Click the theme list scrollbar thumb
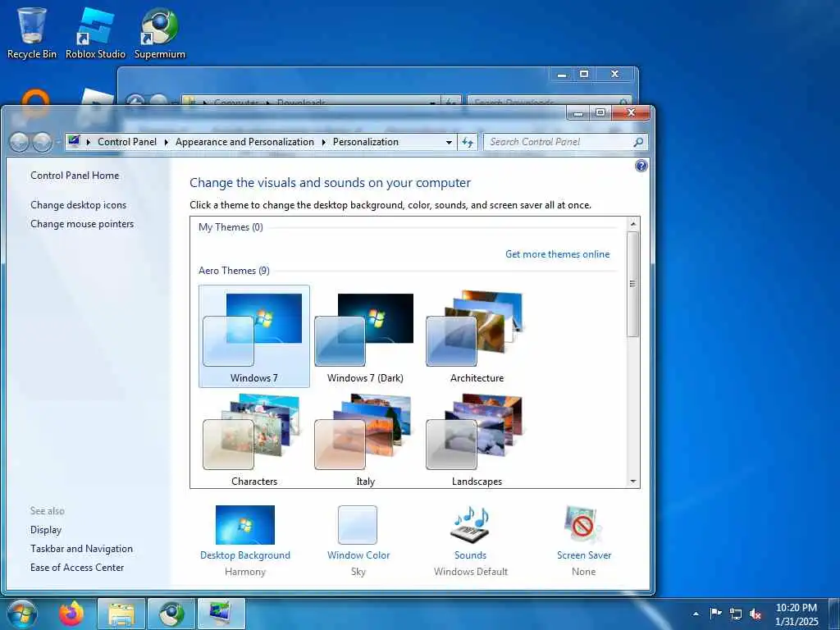Image resolution: width=840 pixels, height=630 pixels. (x=633, y=284)
